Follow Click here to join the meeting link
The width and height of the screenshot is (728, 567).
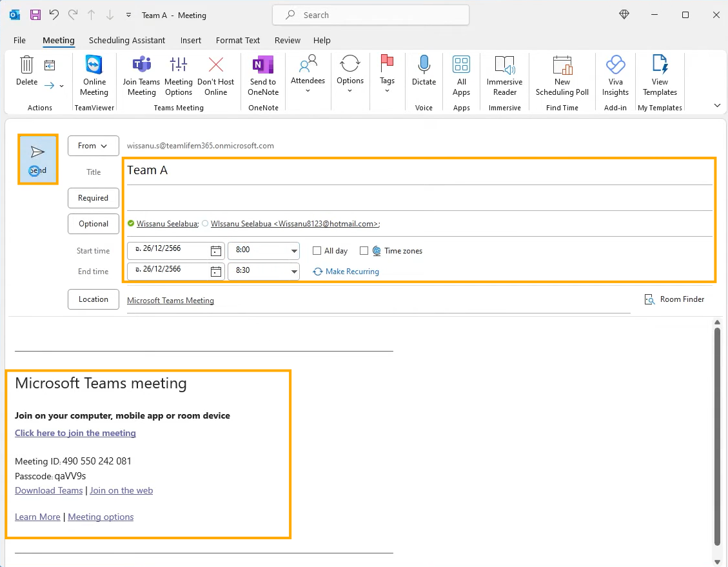75,433
